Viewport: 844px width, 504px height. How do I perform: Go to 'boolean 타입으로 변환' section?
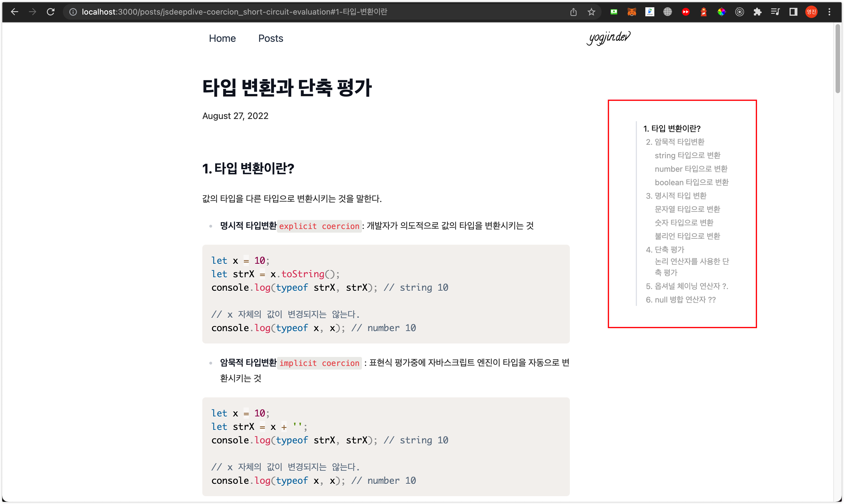click(692, 182)
